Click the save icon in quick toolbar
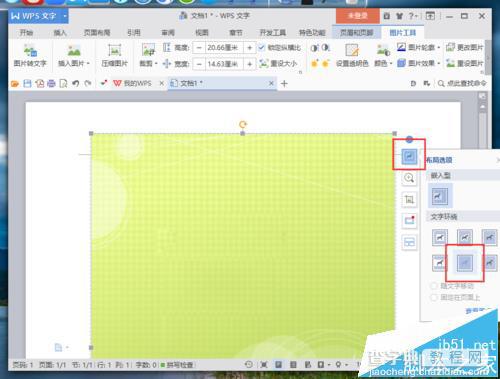The image size is (500, 379). (27, 83)
